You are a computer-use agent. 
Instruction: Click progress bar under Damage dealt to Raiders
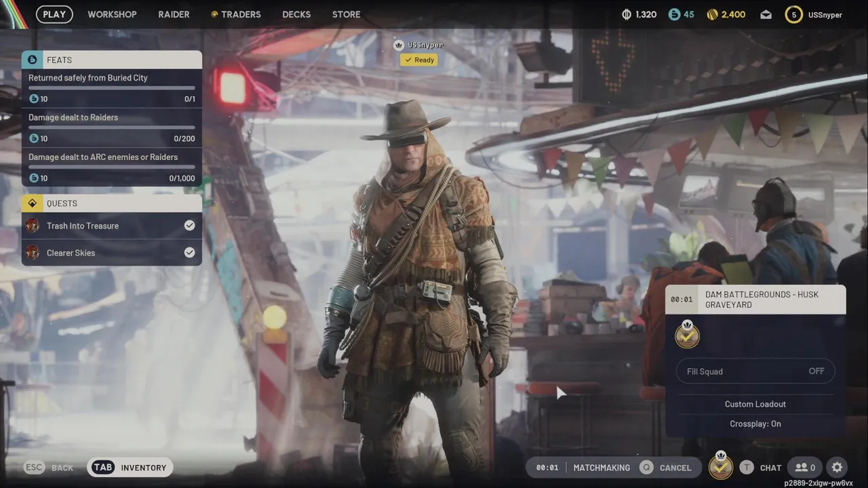(x=112, y=127)
